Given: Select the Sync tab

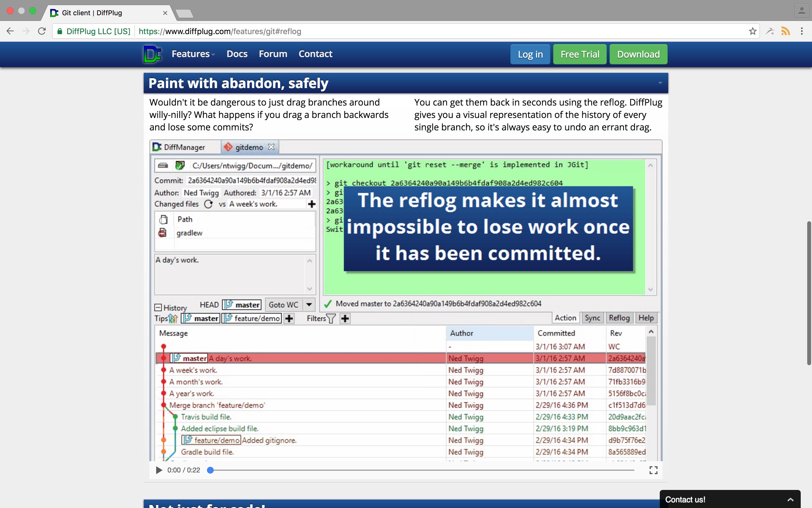Looking at the screenshot, I should coord(592,318).
